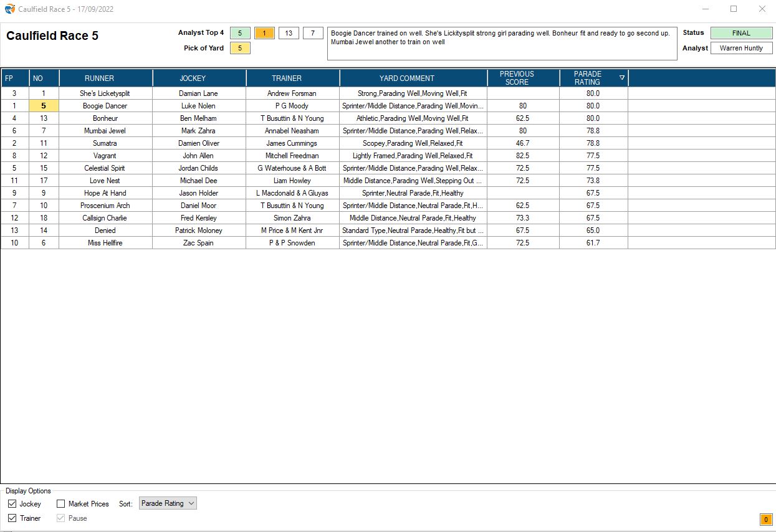The width and height of the screenshot is (776, 532).
Task: Click jockey Luke Nolen
Action: tap(199, 106)
